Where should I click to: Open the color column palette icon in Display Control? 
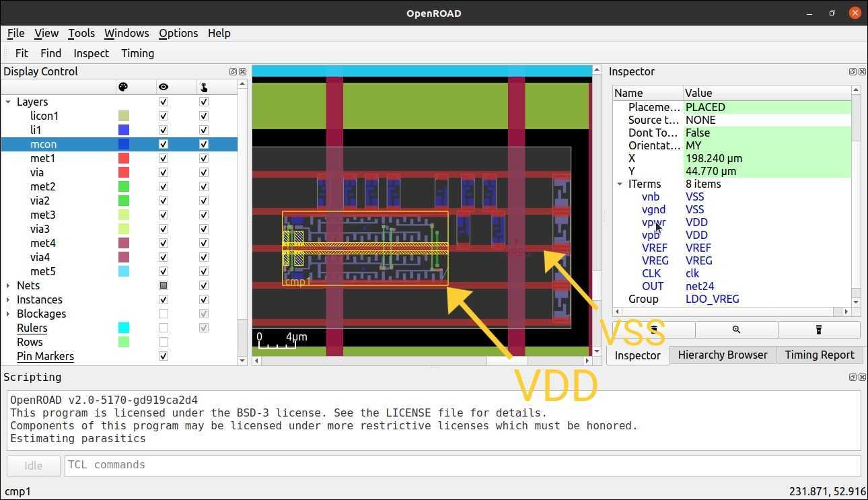[123, 86]
